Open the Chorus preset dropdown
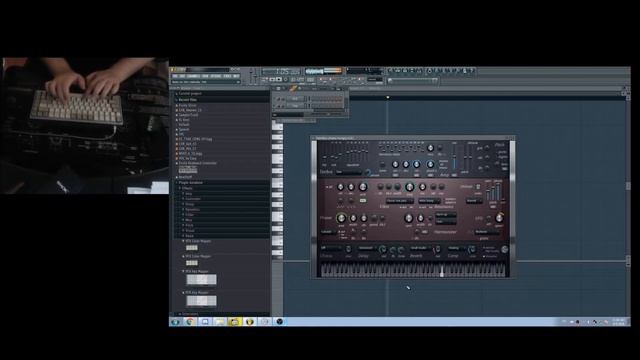This screenshot has height=360, width=640. point(331,248)
